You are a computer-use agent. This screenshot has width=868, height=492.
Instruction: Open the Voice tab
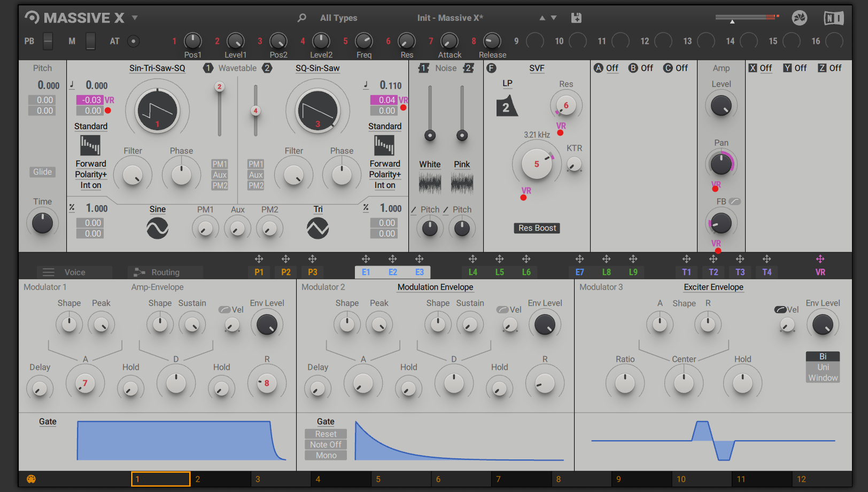coord(75,272)
